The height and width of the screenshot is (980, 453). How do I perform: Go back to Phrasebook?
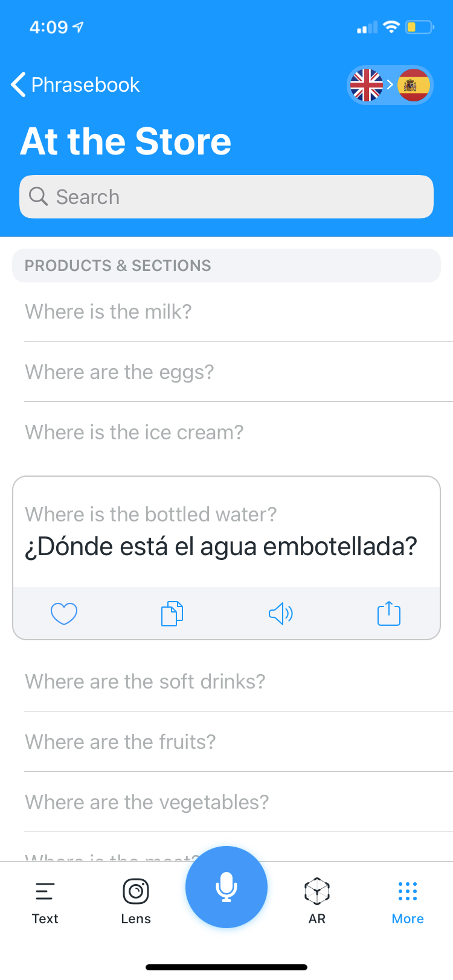(75, 85)
